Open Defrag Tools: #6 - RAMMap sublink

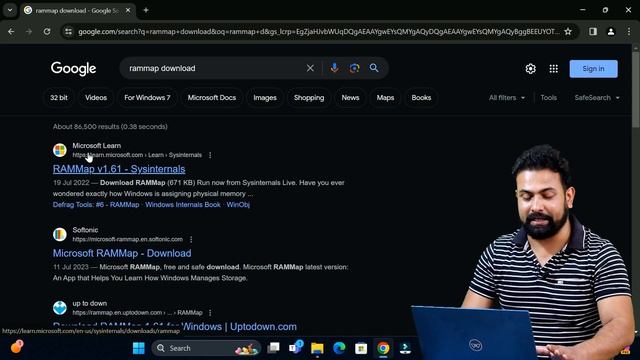coord(96,204)
